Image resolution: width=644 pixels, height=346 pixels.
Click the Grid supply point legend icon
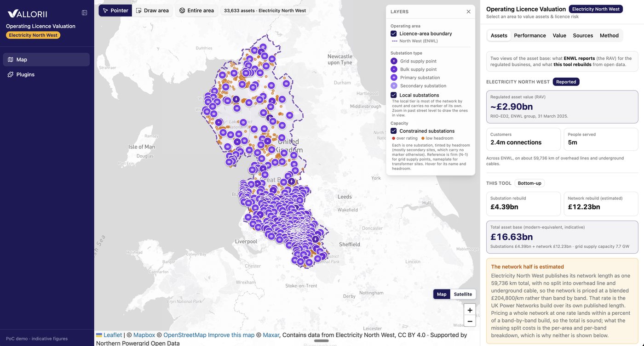click(x=394, y=61)
